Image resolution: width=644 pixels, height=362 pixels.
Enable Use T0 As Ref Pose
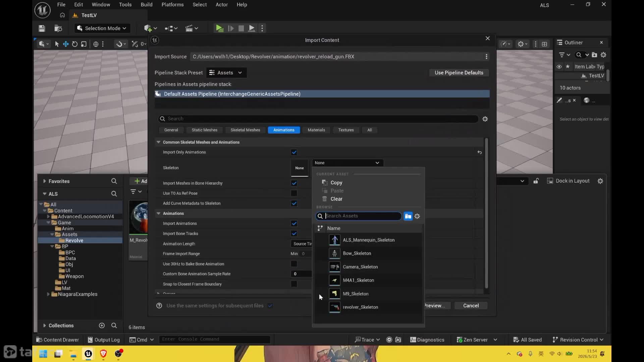tap(294, 193)
